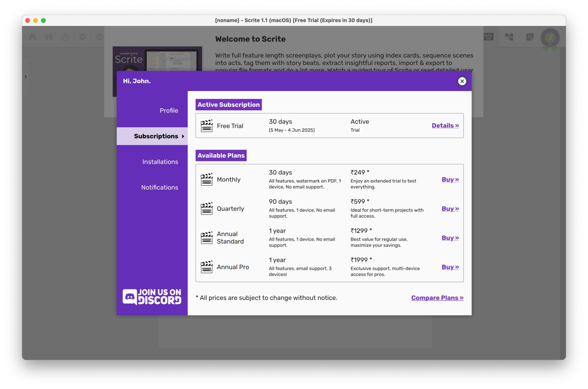This screenshot has height=389, width=588.
Task: Open the Join Us on Discord banner
Action: [x=152, y=297]
